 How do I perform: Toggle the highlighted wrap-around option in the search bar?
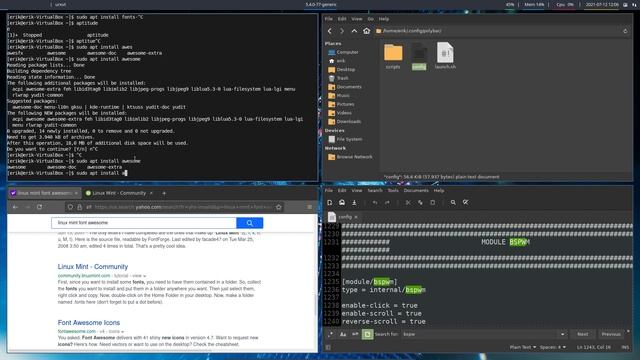pos(367,334)
